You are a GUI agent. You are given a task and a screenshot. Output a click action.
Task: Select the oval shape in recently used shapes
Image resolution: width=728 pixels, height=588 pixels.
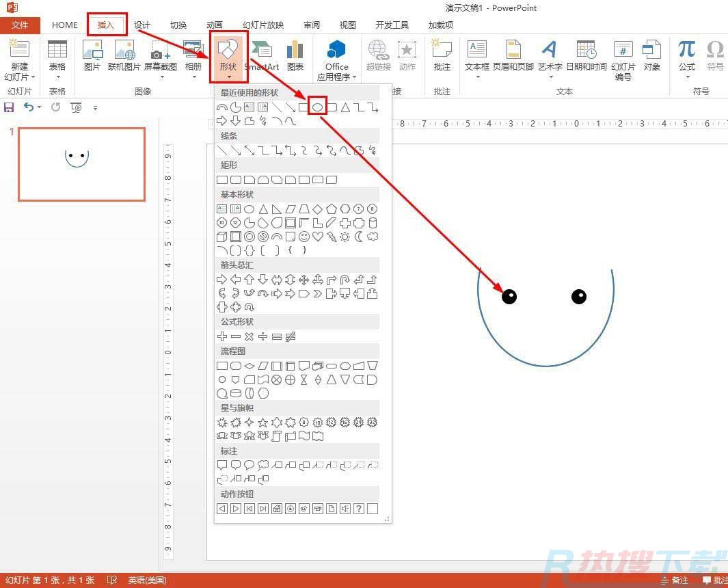pos(318,107)
